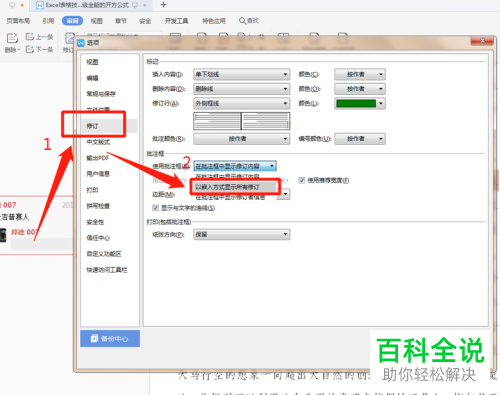Click the green 颜色(L) color swatch
The height and width of the screenshot is (395, 500).
356,103
